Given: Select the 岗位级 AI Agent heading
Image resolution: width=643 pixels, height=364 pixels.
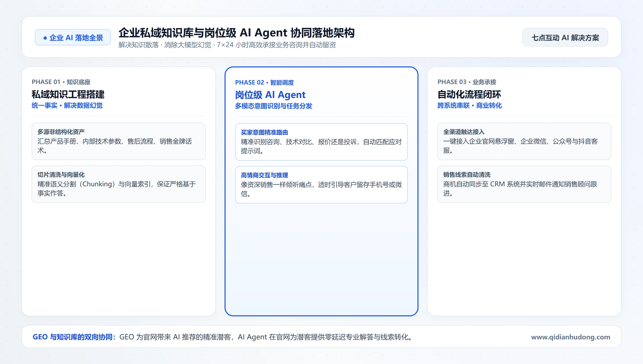Looking at the screenshot, I should pyautogui.click(x=270, y=95).
